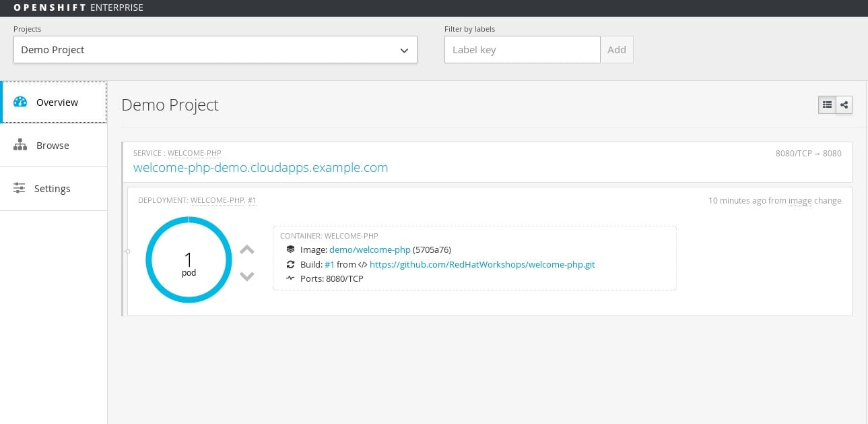Select the Overview gauge icon in sidebar
This screenshot has height=424, width=868.
[20, 102]
